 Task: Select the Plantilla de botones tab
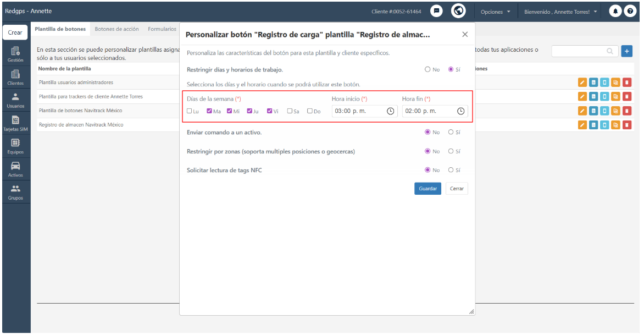click(60, 29)
